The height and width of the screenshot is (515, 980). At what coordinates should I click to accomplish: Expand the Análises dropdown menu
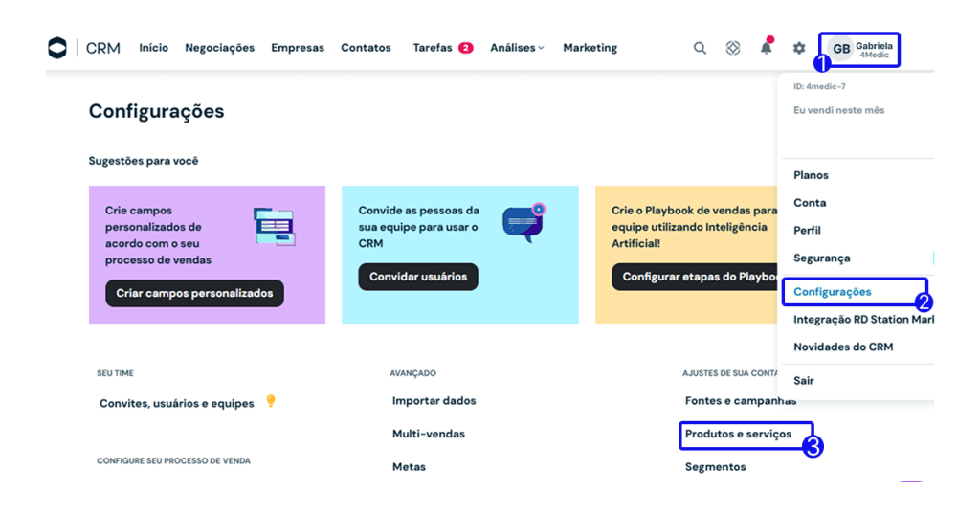[517, 48]
